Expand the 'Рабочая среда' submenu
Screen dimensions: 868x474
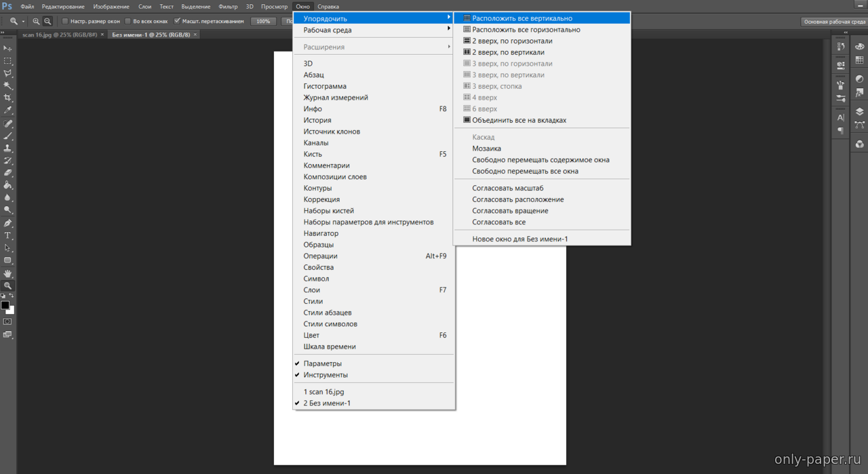click(374, 30)
